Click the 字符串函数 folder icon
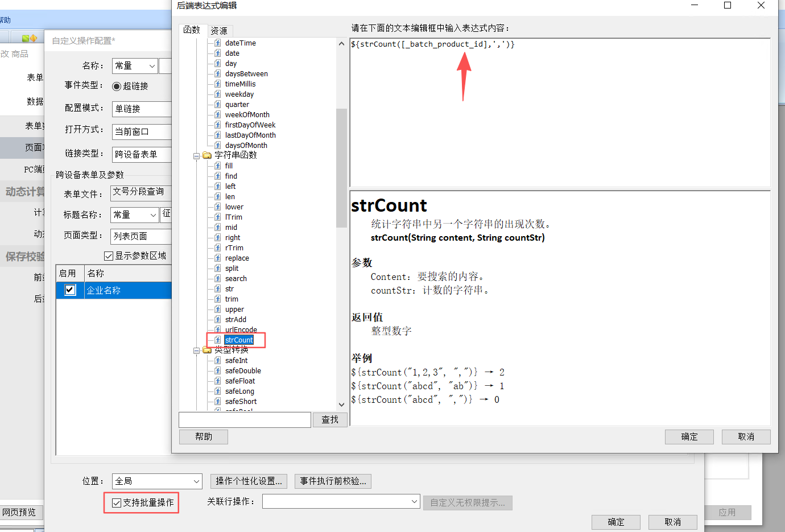The width and height of the screenshot is (785, 532). [x=207, y=155]
